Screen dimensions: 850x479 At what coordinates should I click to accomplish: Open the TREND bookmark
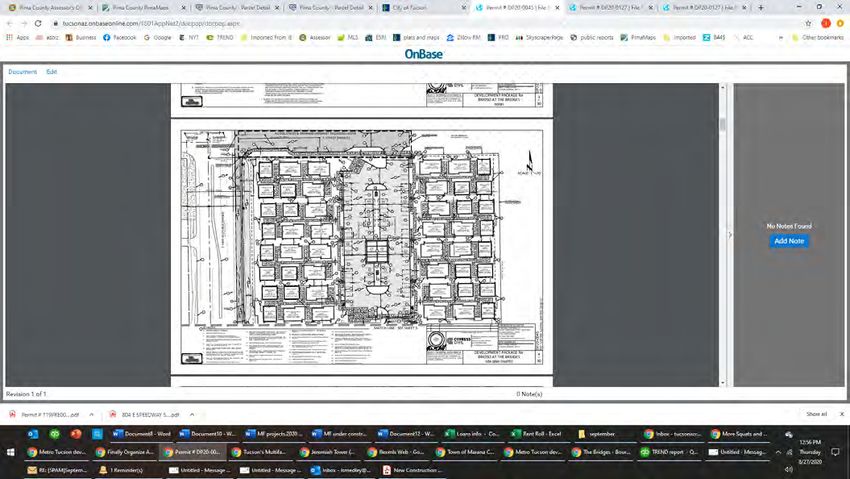(220, 37)
